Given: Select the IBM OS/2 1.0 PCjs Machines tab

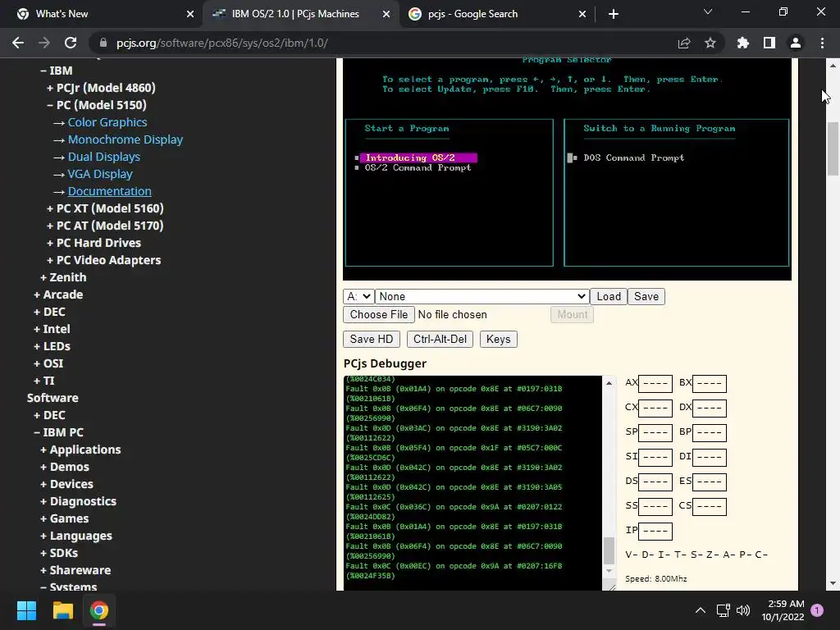Looking at the screenshot, I should pos(295,14).
